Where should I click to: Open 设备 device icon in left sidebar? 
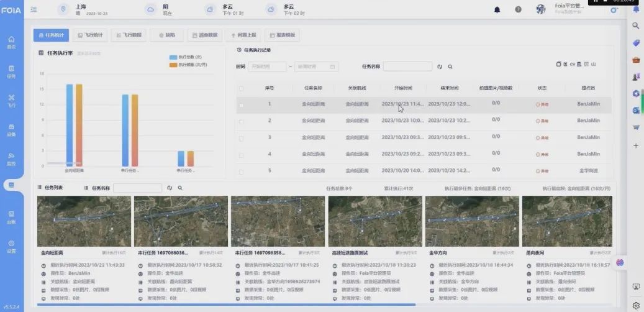pyautogui.click(x=11, y=129)
